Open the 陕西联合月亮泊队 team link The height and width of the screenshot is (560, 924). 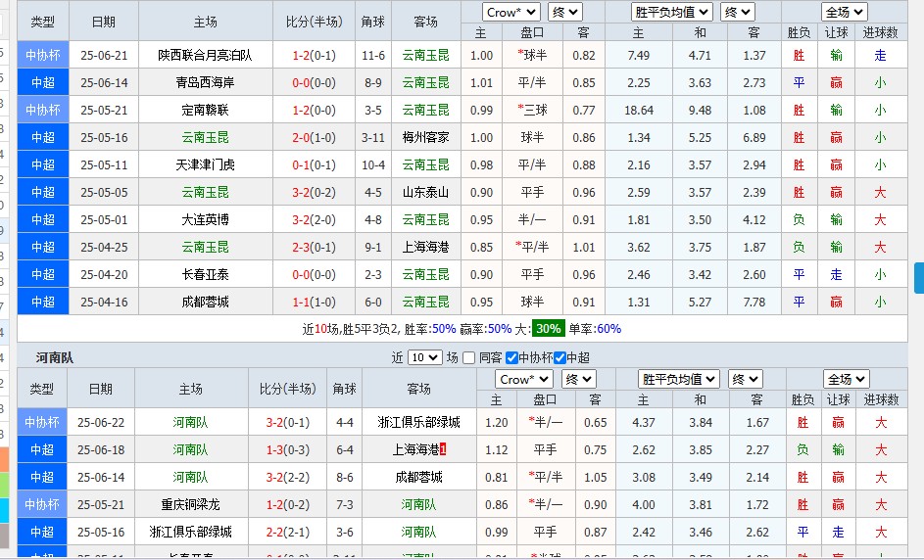pyautogui.click(x=205, y=55)
